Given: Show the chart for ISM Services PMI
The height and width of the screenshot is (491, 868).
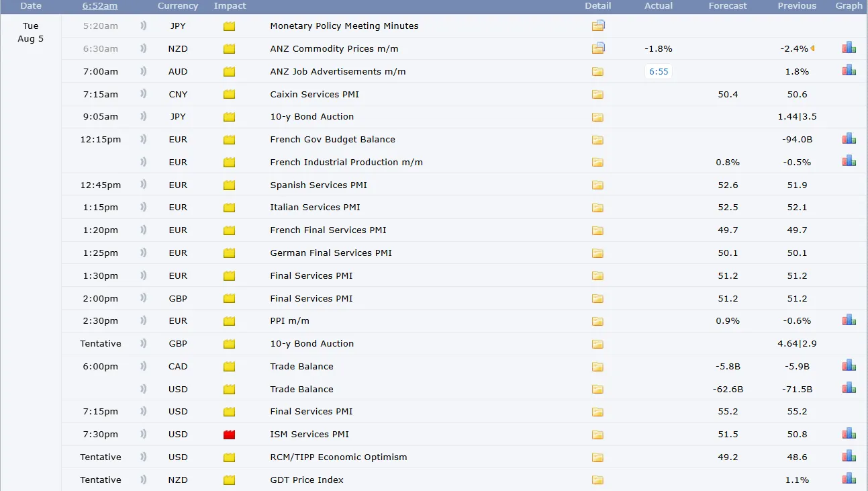Looking at the screenshot, I should click(849, 433).
